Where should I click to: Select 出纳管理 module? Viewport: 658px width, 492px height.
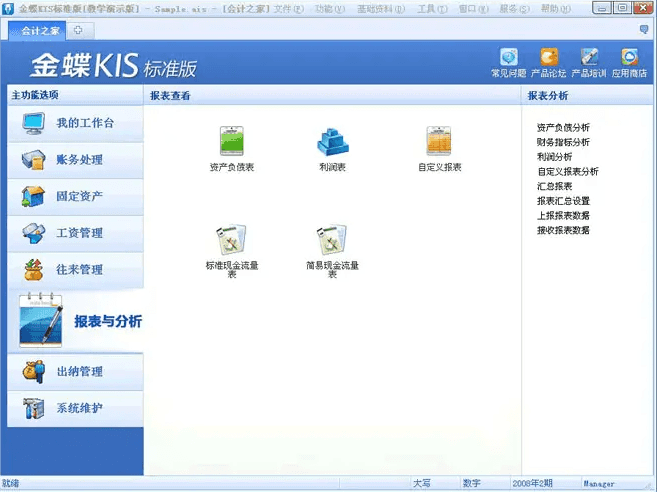(76, 372)
